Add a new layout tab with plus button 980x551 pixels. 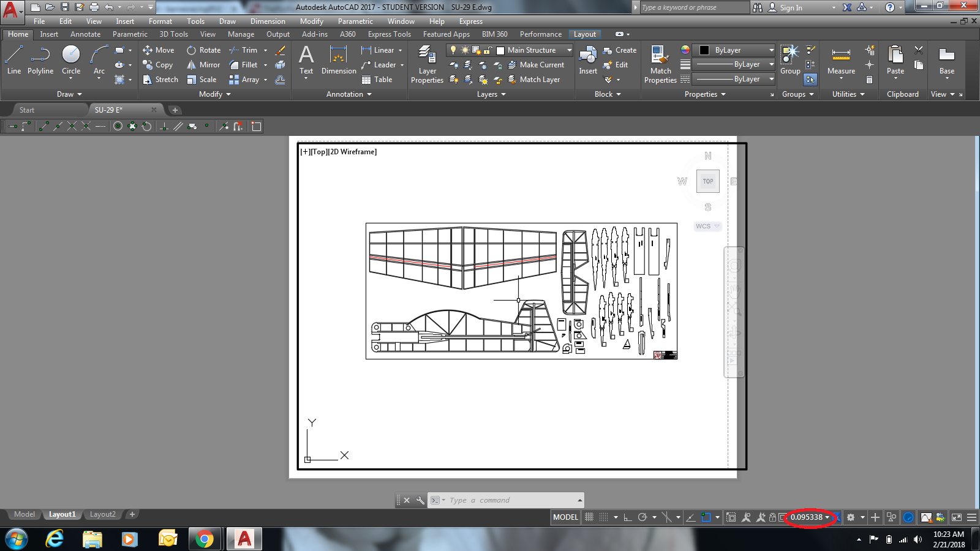[x=132, y=514]
